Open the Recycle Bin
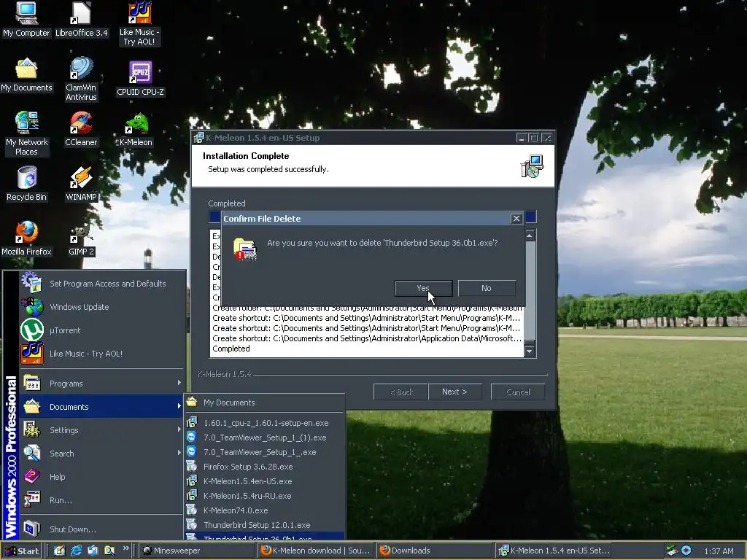The image size is (747, 560). click(26, 184)
